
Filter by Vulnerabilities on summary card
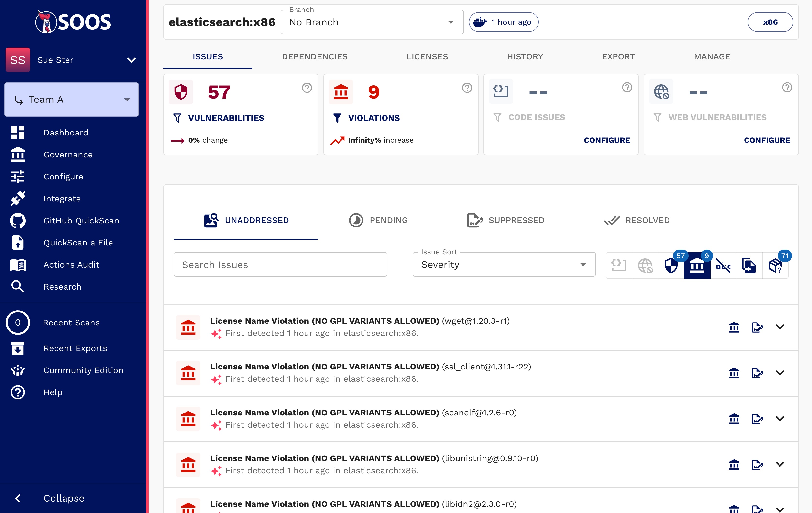tap(219, 118)
